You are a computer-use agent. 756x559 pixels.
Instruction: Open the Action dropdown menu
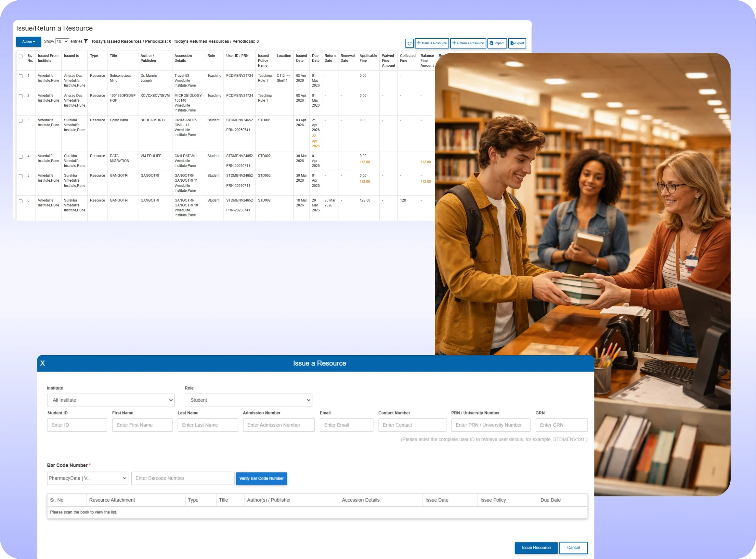pyautogui.click(x=29, y=42)
